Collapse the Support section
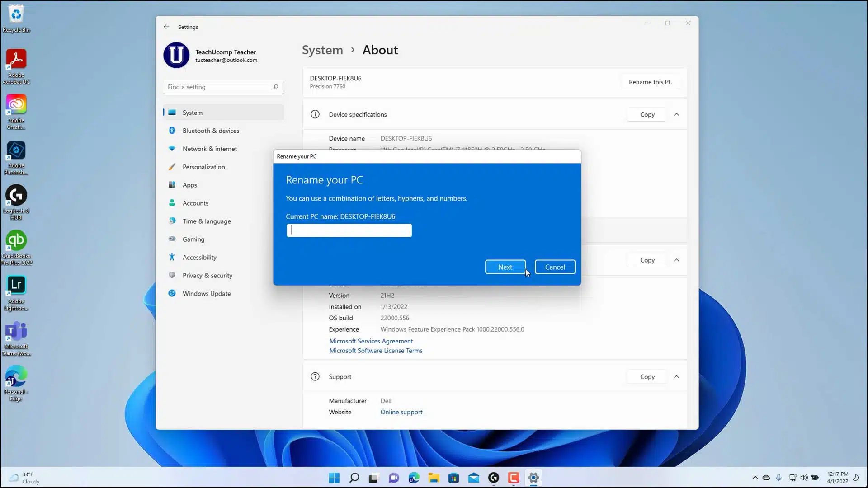This screenshot has width=868, height=488. click(x=677, y=376)
